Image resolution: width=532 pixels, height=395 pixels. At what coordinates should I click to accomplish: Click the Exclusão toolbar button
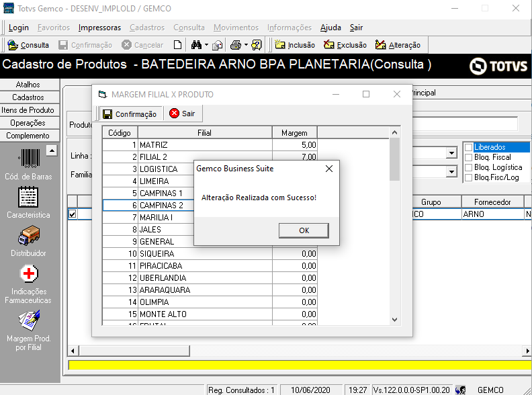click(x=345, y=45)
